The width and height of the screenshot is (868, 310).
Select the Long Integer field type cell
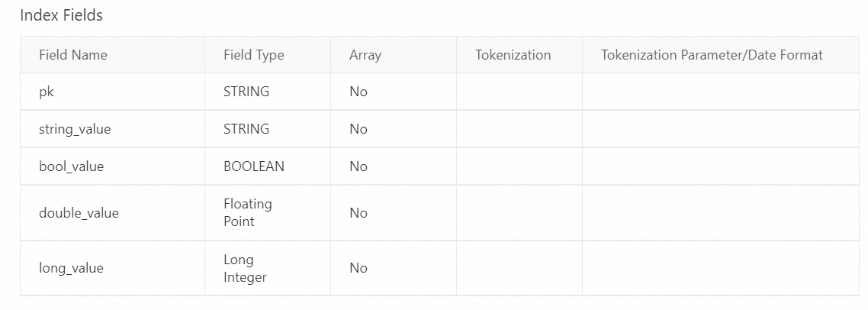(x=245, y=268)
